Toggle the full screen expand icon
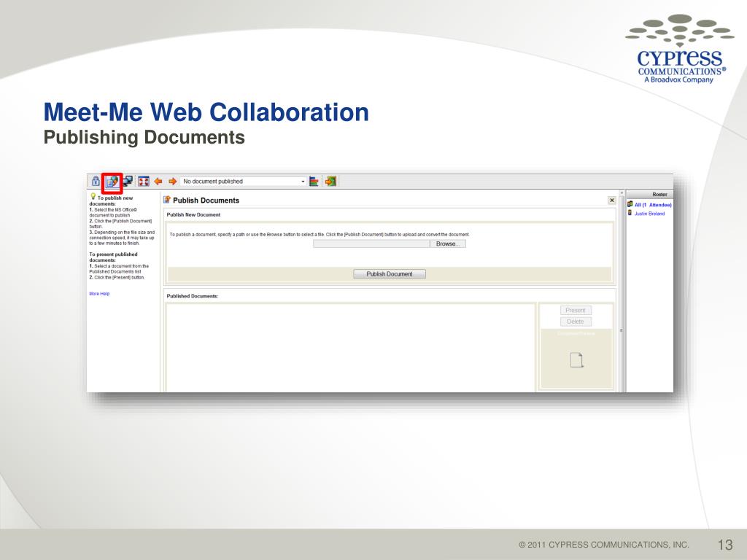 (144, 182)
